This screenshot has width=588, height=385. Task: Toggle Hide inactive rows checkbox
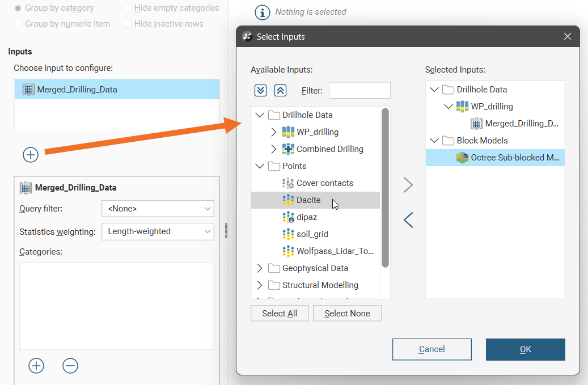coord(128,24)
